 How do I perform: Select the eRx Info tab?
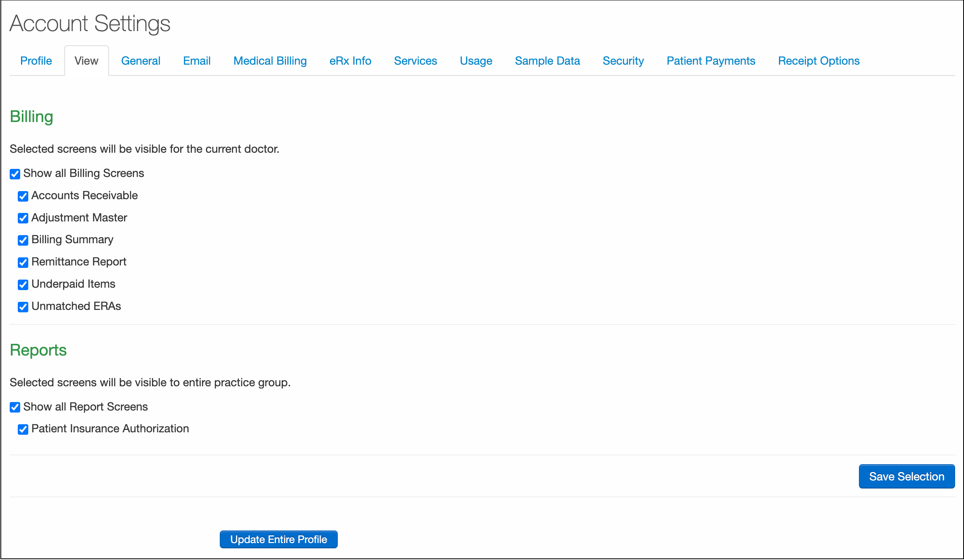pyautogui.click(x=350, y=61)
